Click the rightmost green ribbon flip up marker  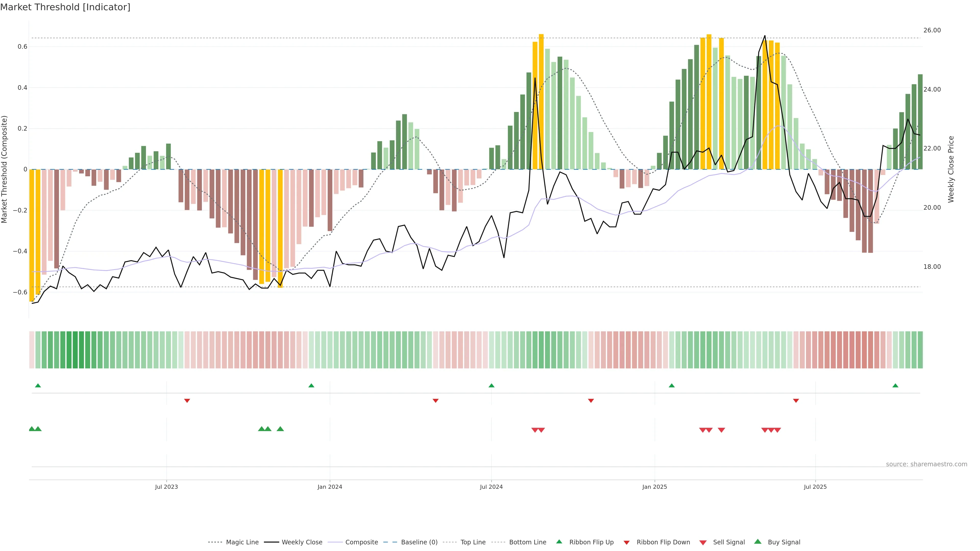click(896, 386)
